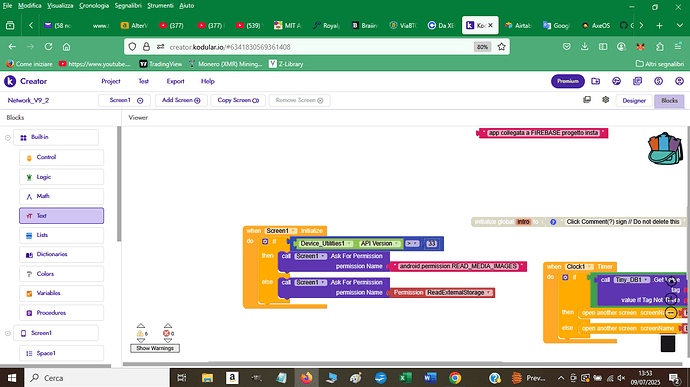Open the Lists blocks drawer
690x387 pixels.
61,235
